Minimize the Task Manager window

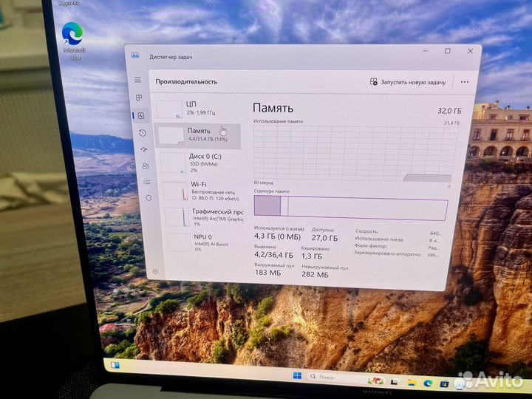tap(425, 51)
